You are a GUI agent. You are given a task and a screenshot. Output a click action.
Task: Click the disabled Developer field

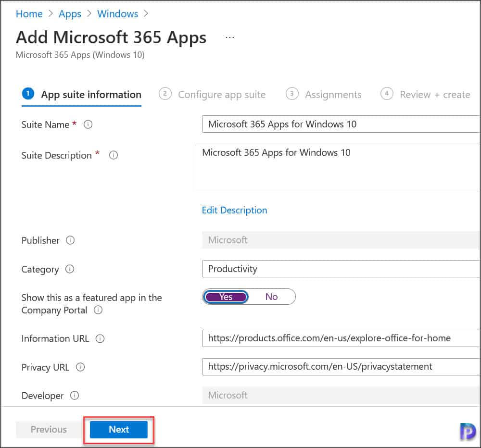click(x=341, y=395)
